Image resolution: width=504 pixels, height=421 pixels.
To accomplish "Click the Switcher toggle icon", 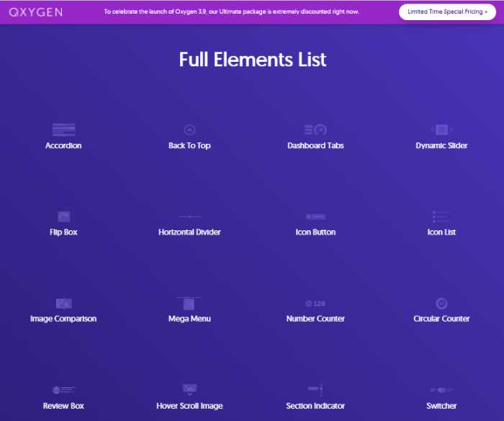I will click(441, 390).
